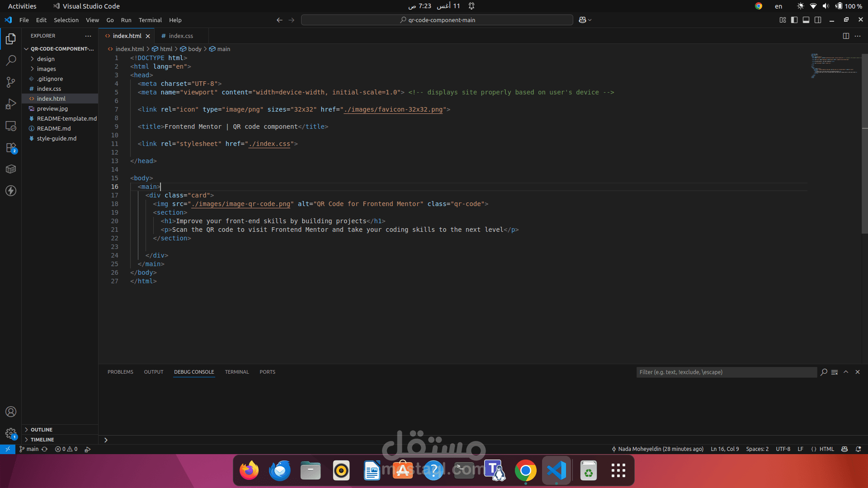Screen dimensions: 868x488
Task: Switch to the index.css editor tab
Action: pyautogui.click(x=181, y=36)
